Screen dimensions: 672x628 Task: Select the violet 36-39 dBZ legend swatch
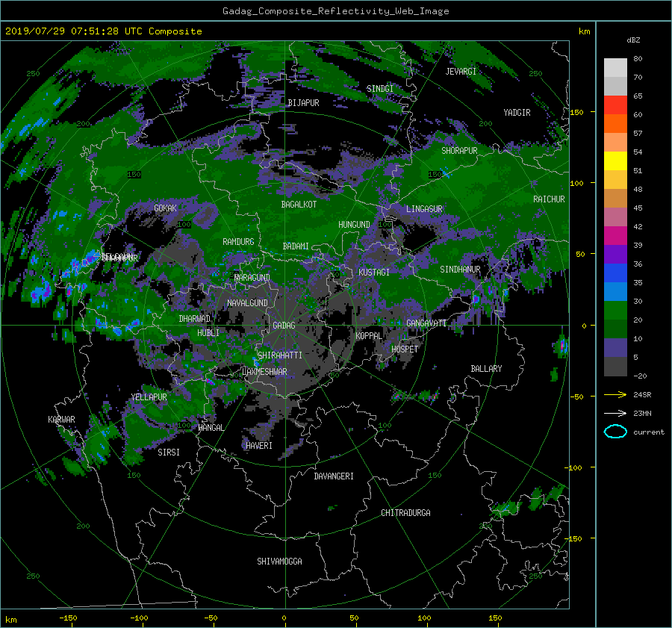click(x=615, y=255)
